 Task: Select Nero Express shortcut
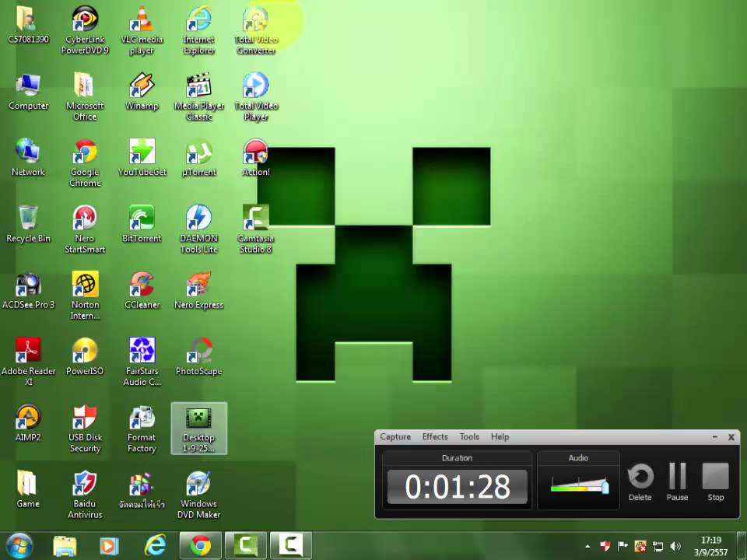[198, 290]
